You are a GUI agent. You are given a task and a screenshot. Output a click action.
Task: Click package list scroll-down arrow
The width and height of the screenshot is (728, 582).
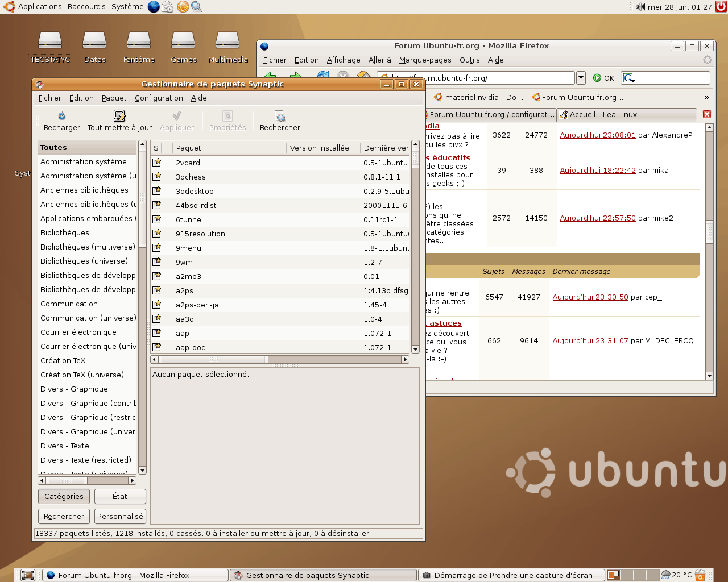tap(415, 350)
